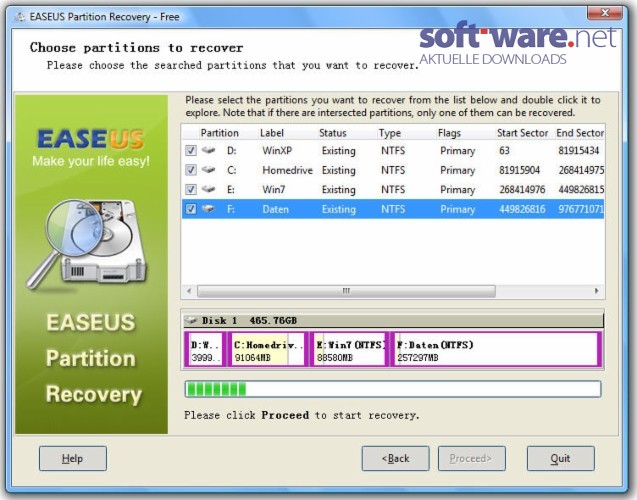Go back with the <Back button
This screenshot has width=637, height=500.
click(395, 459)
